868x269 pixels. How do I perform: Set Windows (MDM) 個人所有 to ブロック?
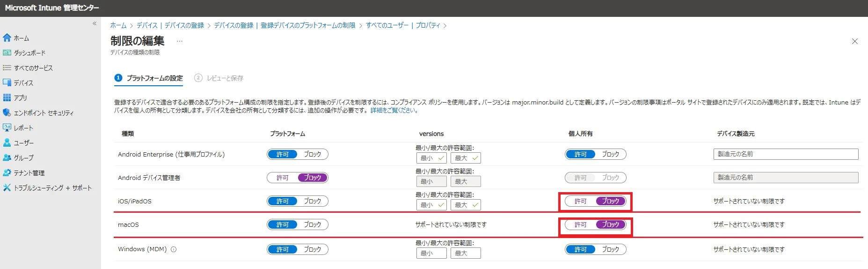point(611,249)
